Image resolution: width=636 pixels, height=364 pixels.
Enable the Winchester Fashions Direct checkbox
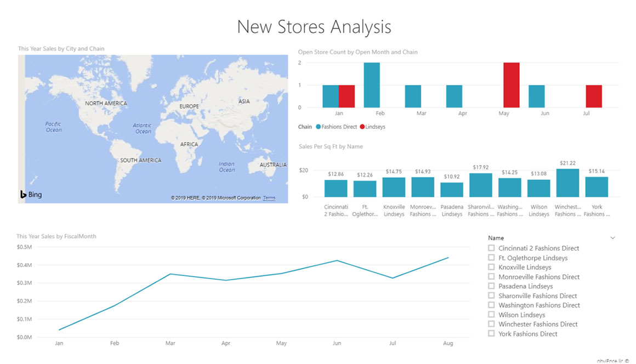point(491,324)
